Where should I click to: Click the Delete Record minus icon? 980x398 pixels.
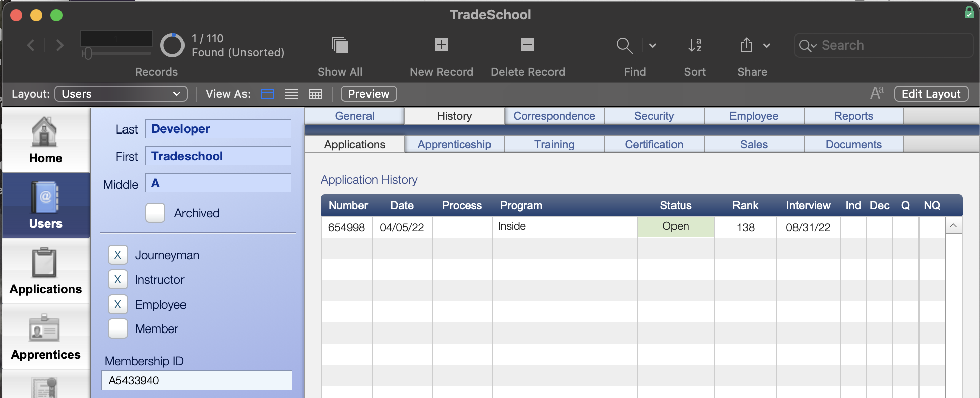(527, 45)
